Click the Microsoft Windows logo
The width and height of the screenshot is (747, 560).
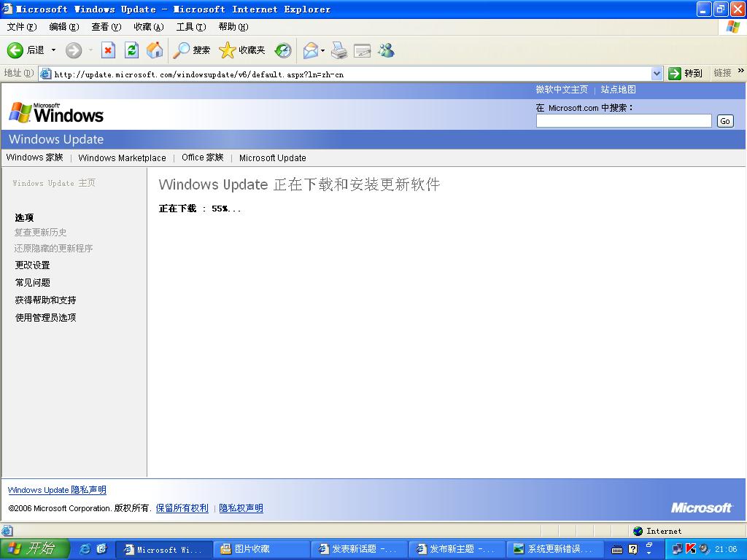[56, 113]
